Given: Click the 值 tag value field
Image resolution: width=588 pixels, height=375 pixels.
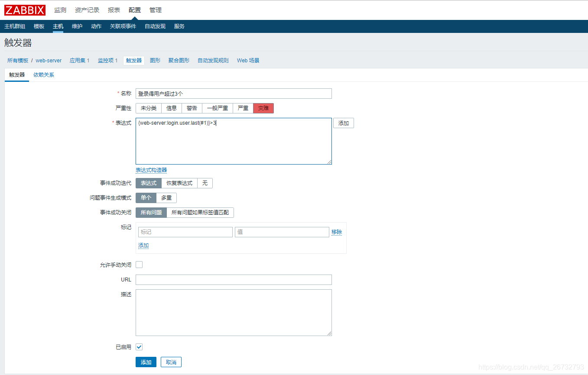Looking at the screenshot, I should tap(282, 232).
